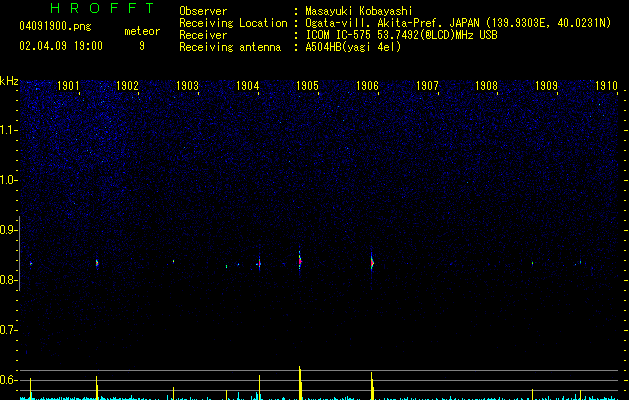
Task: Click the antenna A504HB(yagi 4el) text
Action: click(x=353, y=47)
